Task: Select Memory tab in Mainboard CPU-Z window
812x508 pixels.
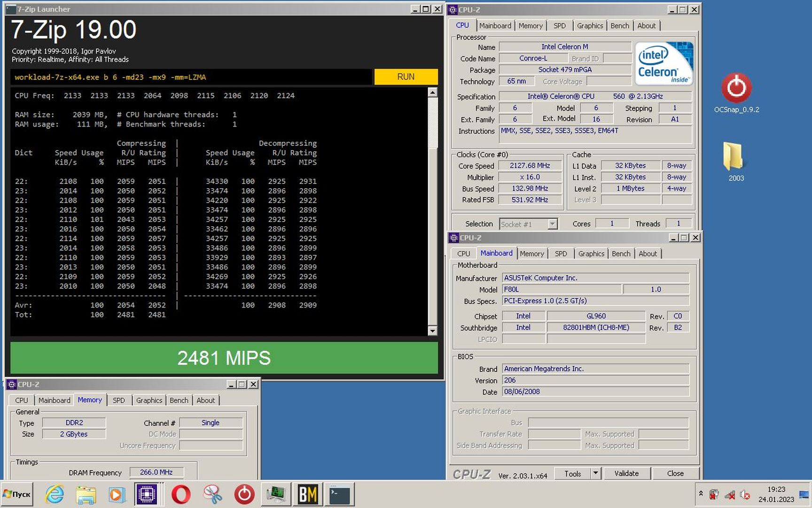Action: [532, 254]
